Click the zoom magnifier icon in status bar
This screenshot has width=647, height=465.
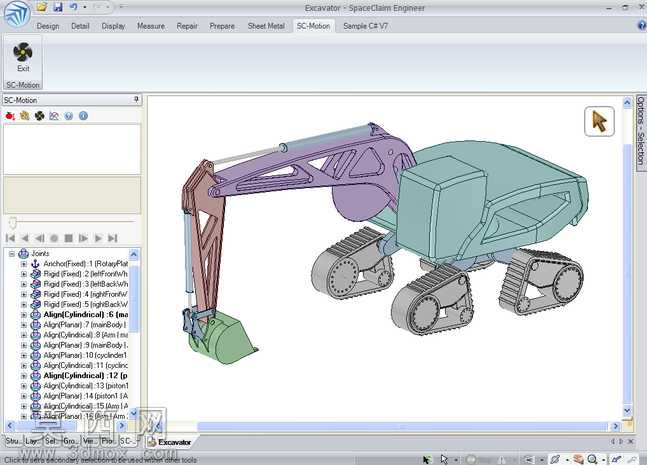(593, 459)
